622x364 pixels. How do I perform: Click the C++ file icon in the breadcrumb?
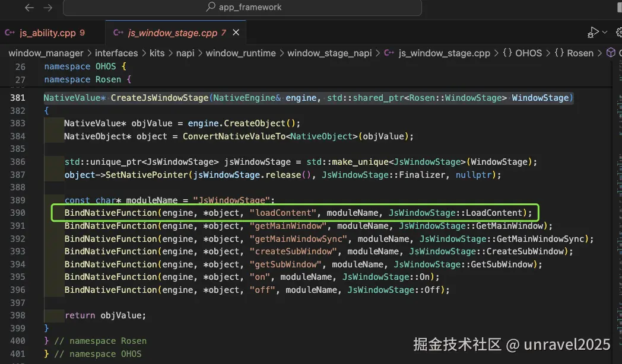point(389,53)
